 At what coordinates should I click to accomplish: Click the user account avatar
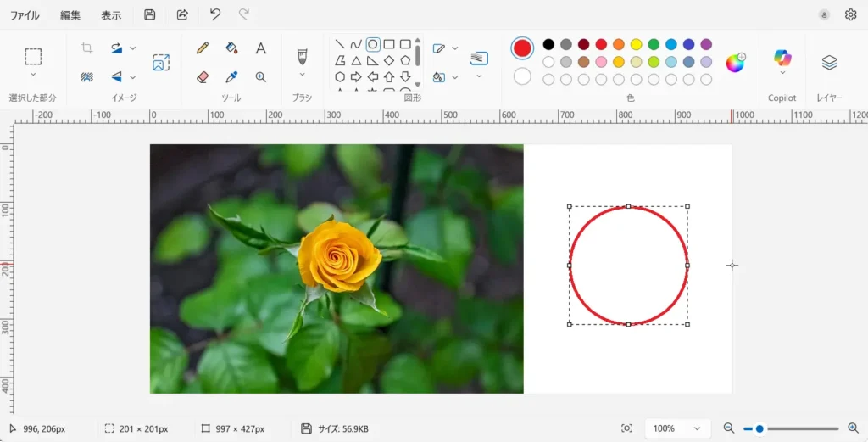(x=825, y=15)
